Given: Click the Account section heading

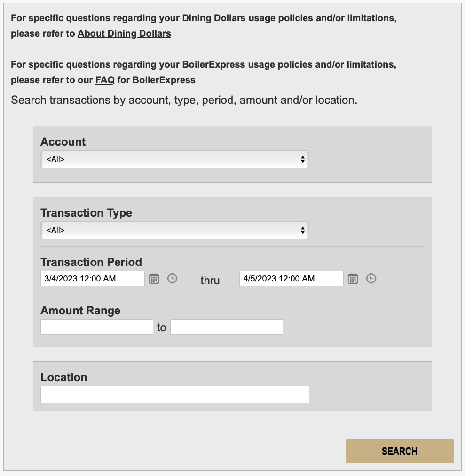Looking at the screenshot, I should pos(63,142).
